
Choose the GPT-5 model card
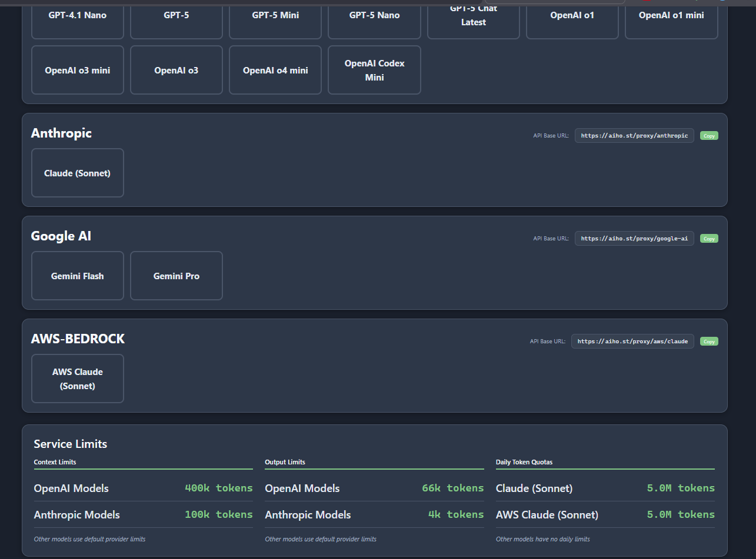[x=176, y=16]
